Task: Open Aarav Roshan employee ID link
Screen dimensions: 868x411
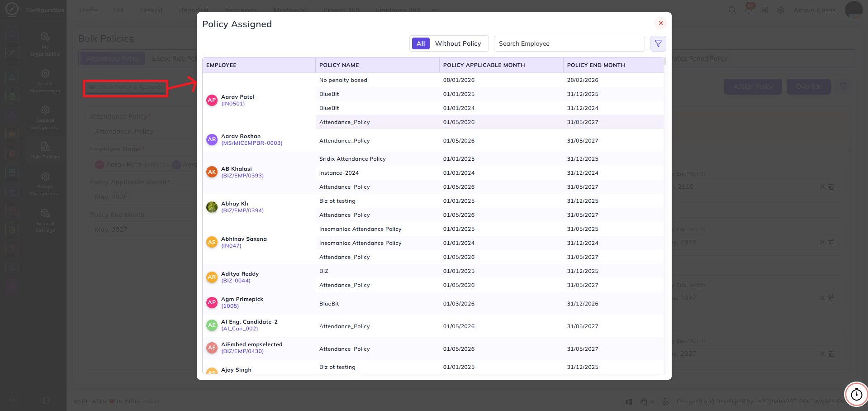Action: click(x=252, y=143)
